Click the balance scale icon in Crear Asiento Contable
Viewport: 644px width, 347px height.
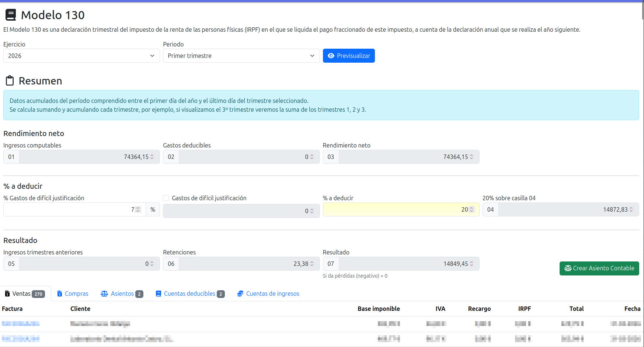[568, 268]
